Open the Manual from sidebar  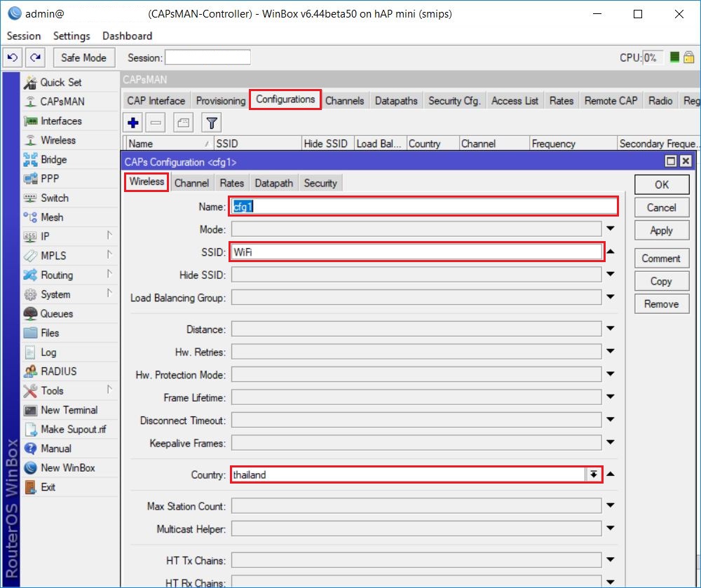pyautogui.click(x=56, y=448)
